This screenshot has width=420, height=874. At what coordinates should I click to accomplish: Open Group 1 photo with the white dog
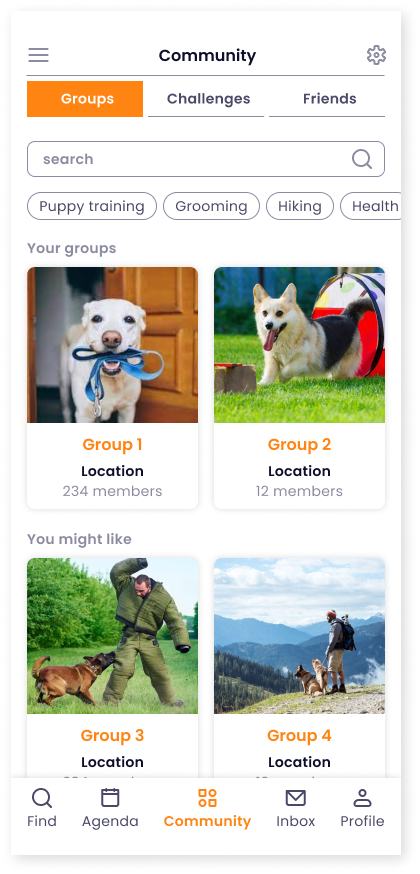(x=113, y=345)
